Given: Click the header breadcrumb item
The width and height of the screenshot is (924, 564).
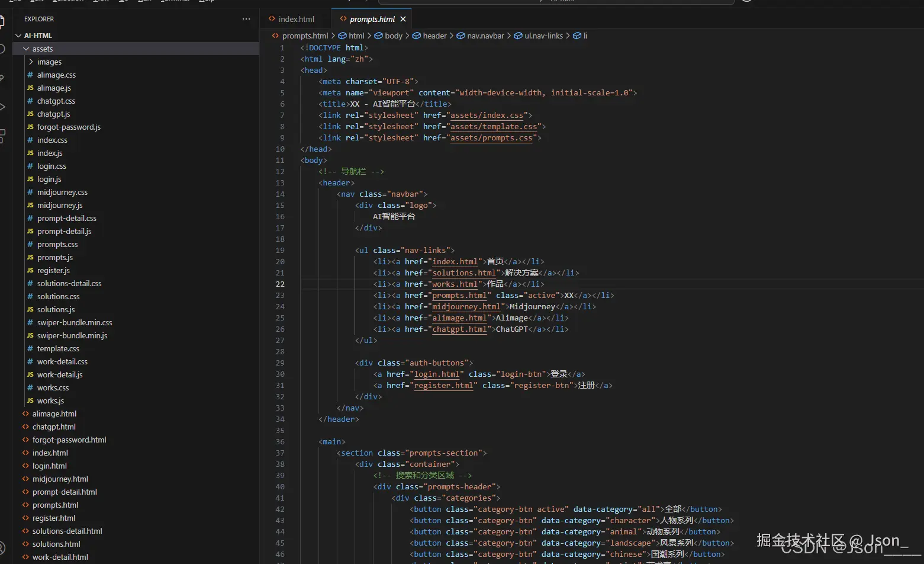Looking at the screenshot, I should click(434, 36).
